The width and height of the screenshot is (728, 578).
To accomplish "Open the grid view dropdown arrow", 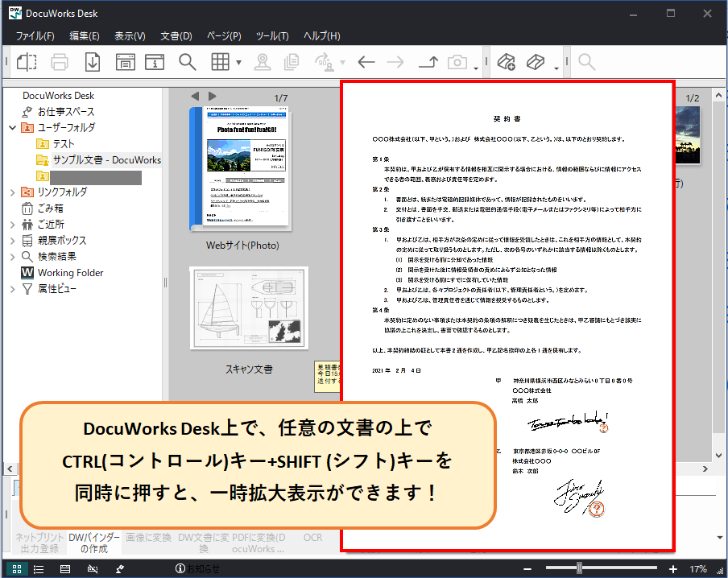I will tap(238, 62).
